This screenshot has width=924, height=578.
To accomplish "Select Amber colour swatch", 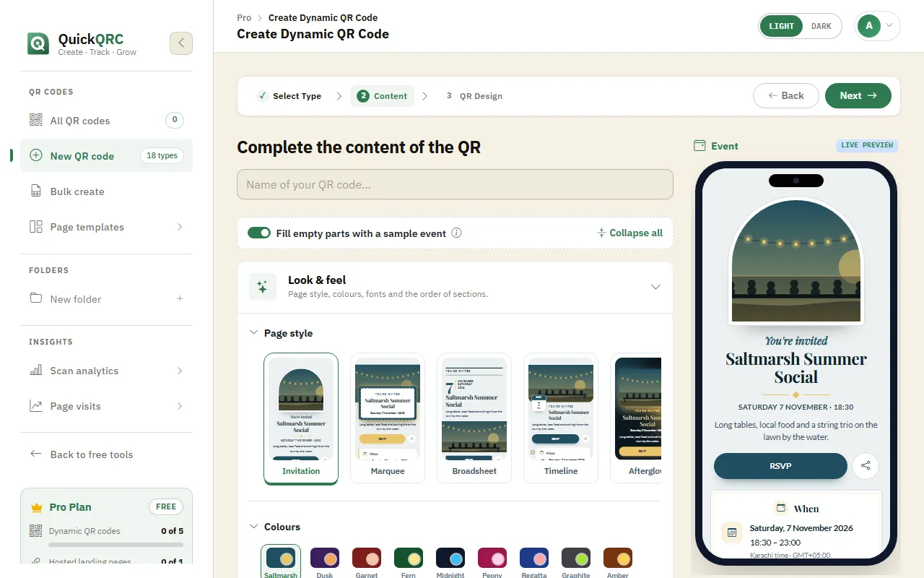I will pos(618,561).
